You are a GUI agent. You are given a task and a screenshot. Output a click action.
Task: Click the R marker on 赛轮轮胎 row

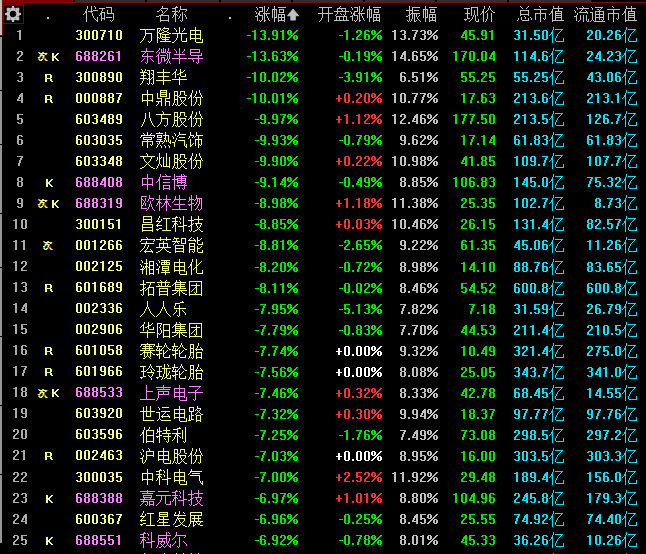pyautogui.click(x=48, y=351)
